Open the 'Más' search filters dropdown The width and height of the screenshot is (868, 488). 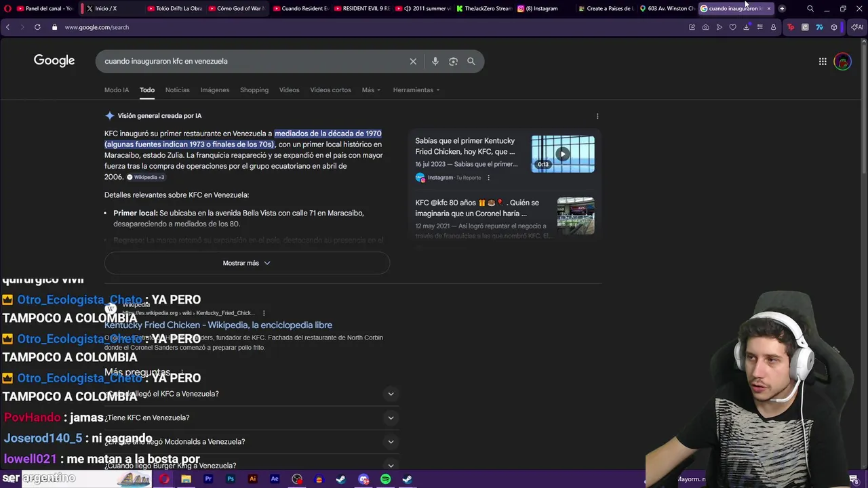(x=371, y=90)
